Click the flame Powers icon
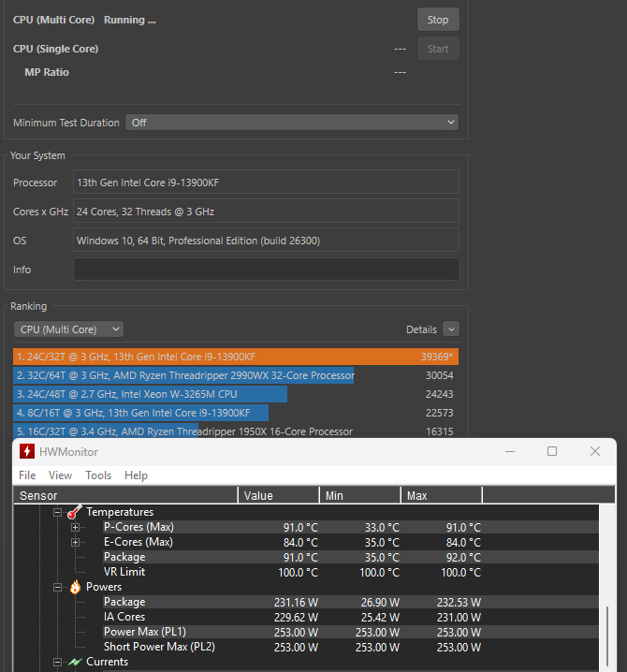The width and height of the screenshot is (627, 672). [x=75, y=587]
